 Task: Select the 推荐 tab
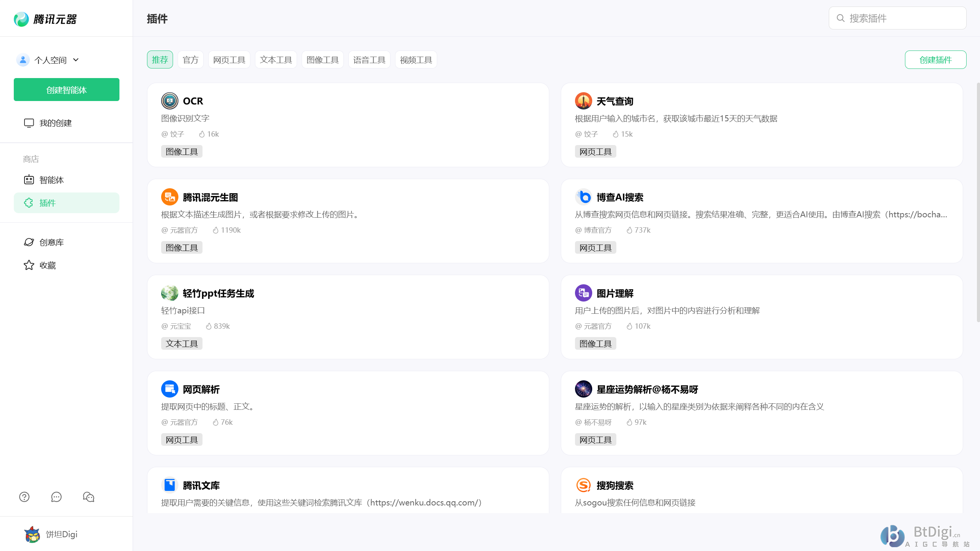[160, 60]
